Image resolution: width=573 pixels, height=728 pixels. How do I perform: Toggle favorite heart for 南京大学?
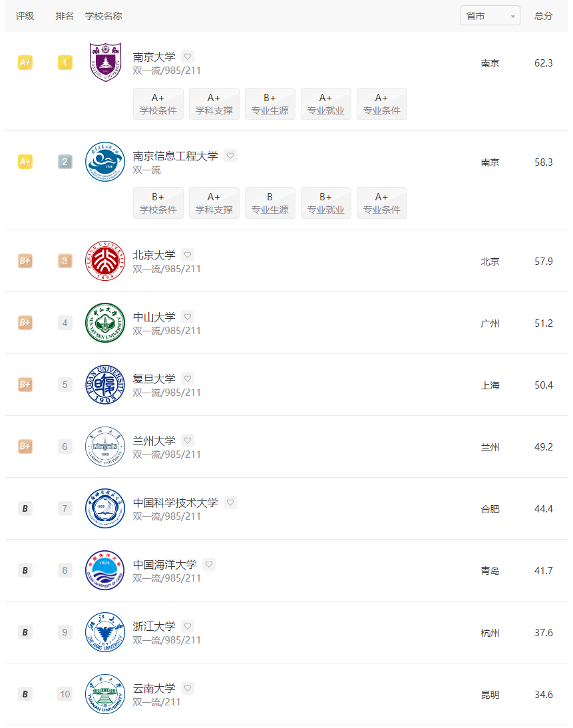[x=188, y=57]
